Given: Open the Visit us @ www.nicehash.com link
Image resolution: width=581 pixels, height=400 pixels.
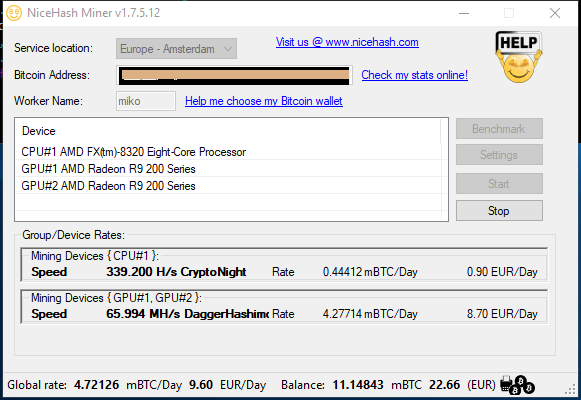Looking at the screenshot, I should (x=347, y=42).
